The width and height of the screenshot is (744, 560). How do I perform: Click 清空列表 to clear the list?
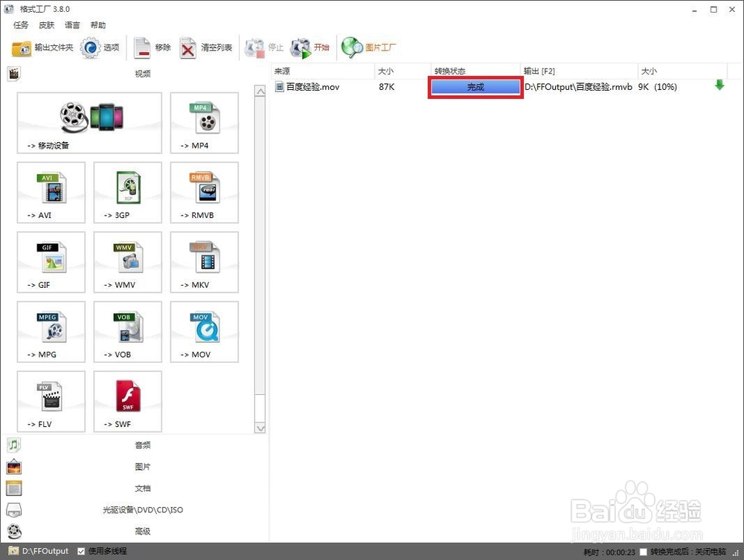pos(205,48)
